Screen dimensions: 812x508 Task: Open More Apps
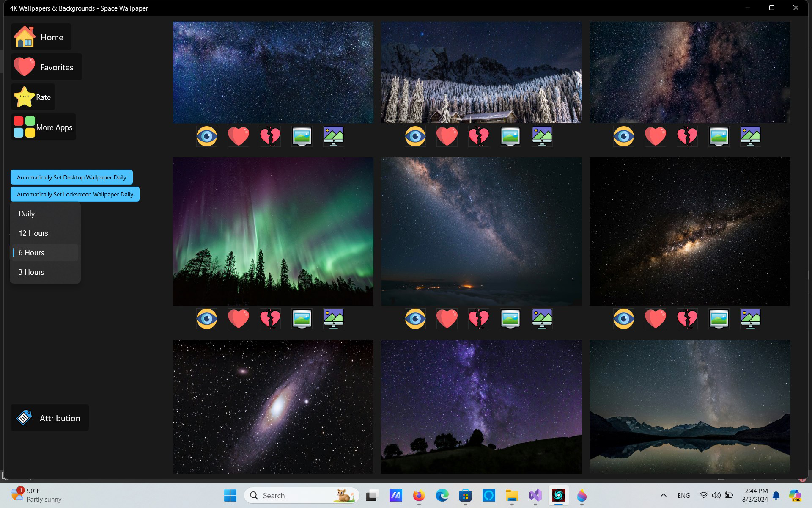point(44,127)
